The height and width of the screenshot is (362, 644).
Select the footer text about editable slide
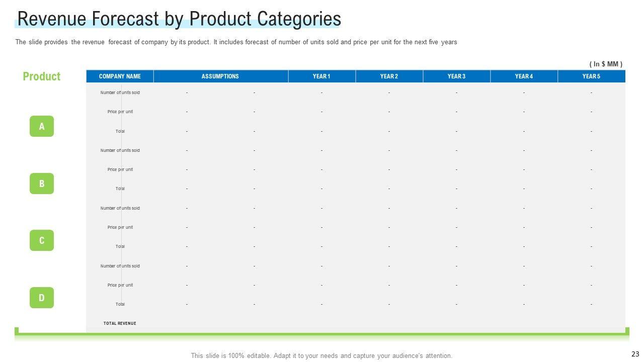click(x=321, y=355)
